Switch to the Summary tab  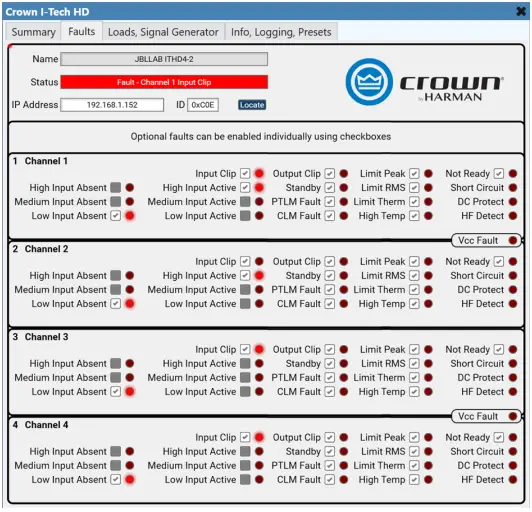(x=34, y=32)
